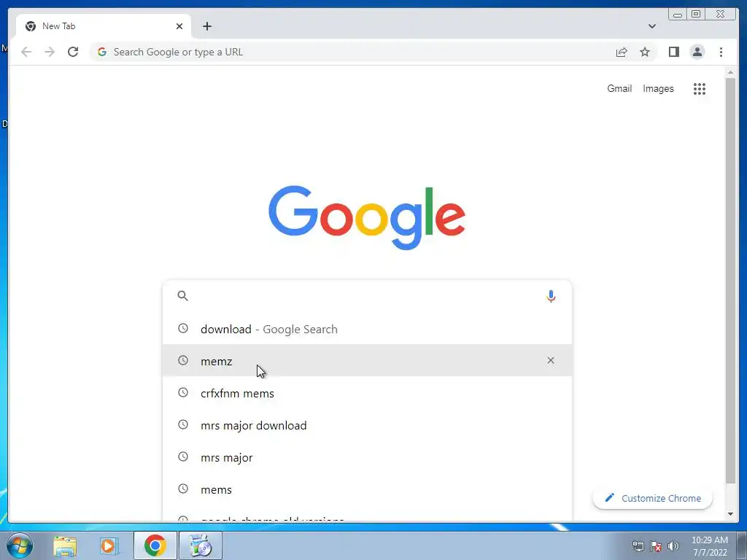Start voice search with the microphone
This screenshot has width=747, height=560.
tap(551, 296)
